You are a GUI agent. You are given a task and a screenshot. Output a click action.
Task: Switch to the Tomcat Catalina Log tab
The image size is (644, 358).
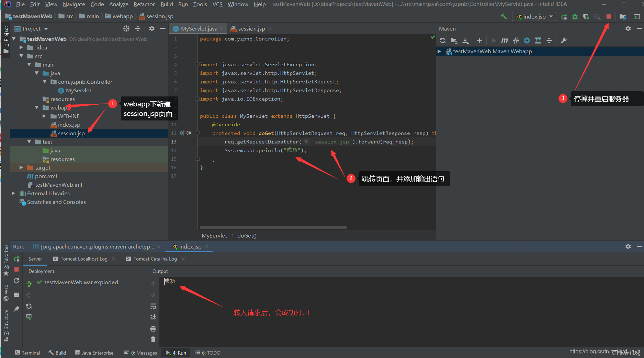(x=155, y=259)
